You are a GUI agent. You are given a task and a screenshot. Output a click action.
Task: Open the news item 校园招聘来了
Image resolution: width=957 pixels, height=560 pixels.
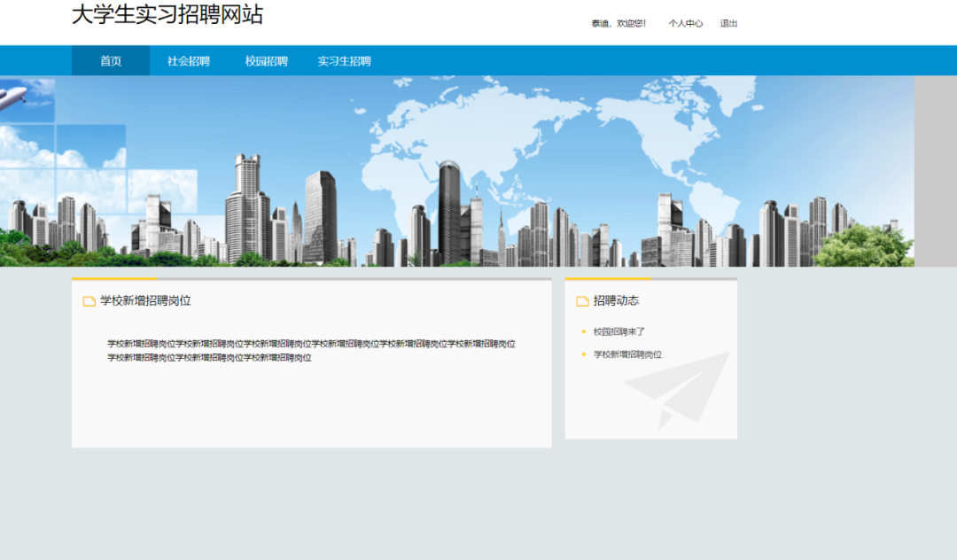619,332
